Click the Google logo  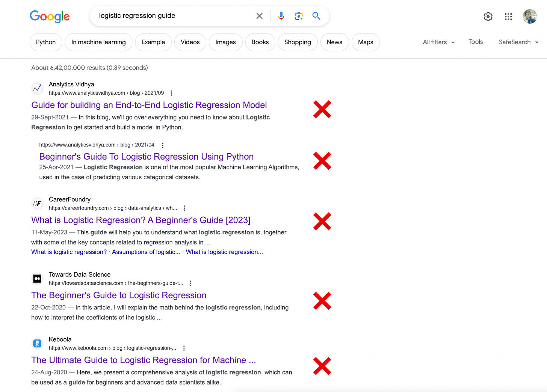tap(50, 17)
